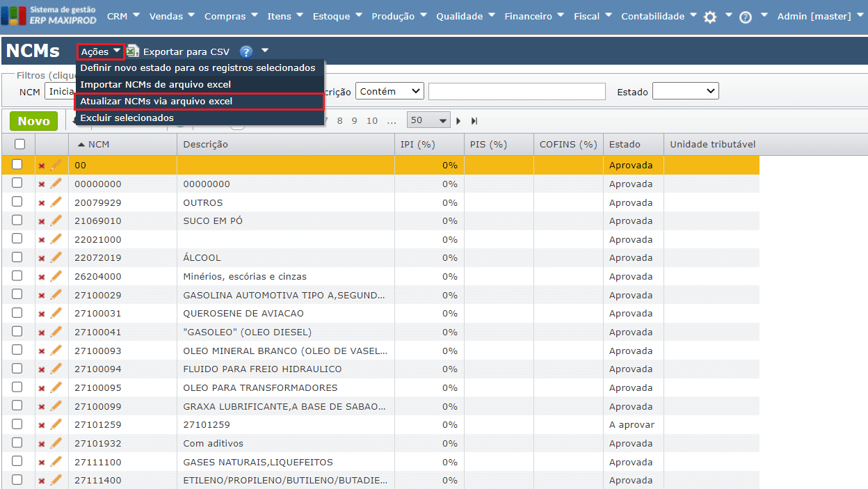
Task: Open the help icon in the top navigation bar
Action: click(x=746, y=15)
